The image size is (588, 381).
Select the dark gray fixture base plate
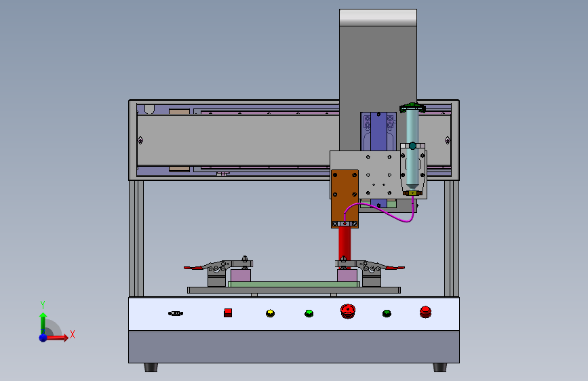(294, 290)
